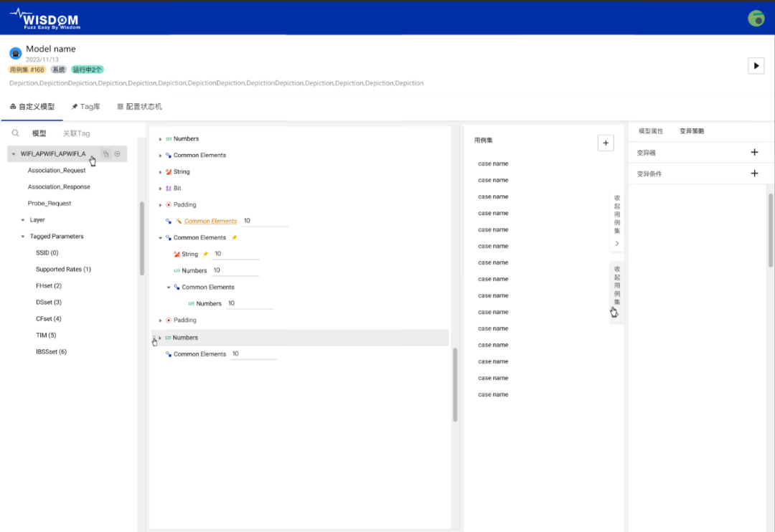
Task: Click the orange Common Elements link
Action: 210,221
